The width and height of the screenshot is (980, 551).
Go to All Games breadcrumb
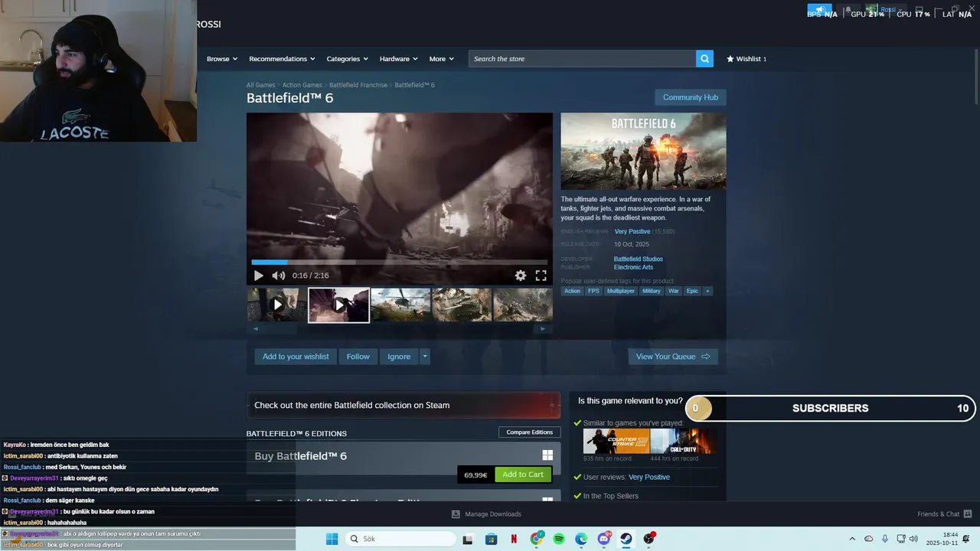tap(260, 85)
